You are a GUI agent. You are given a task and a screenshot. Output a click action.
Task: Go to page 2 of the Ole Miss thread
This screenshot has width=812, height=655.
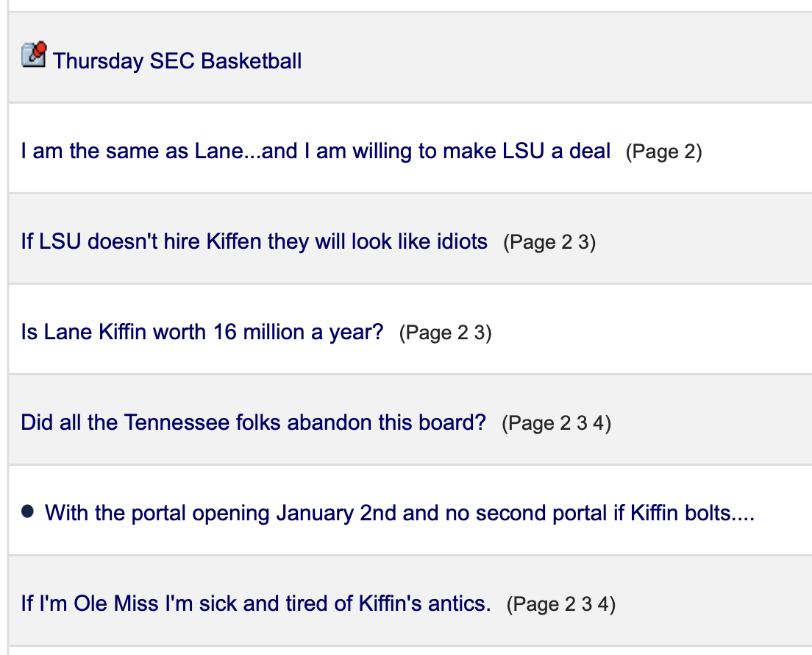pos(570,606)
